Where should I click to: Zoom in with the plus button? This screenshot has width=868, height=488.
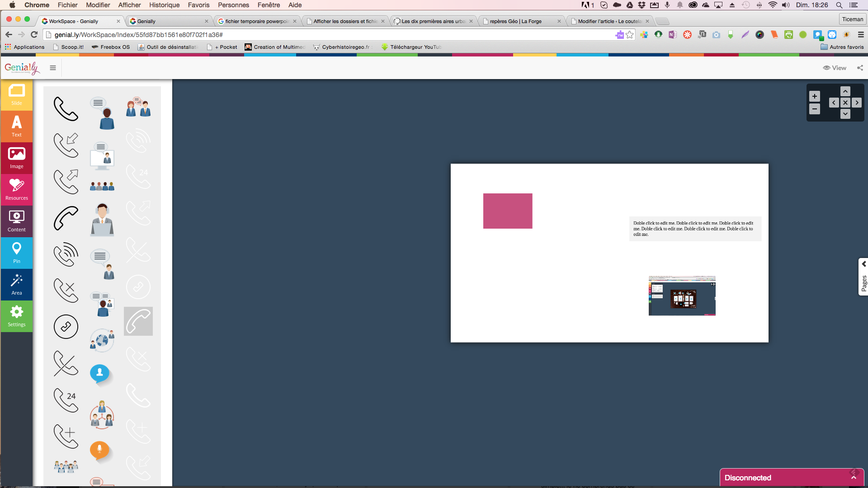(x=814, y=96)
